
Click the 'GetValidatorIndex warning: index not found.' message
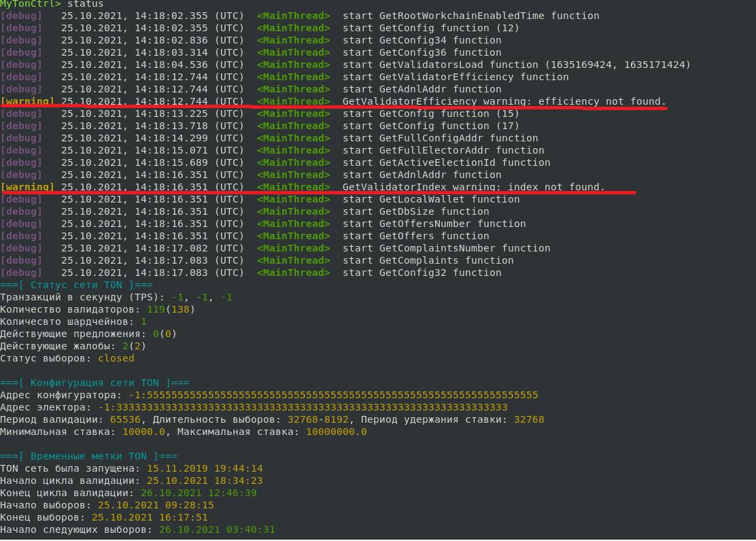tap(473, 187)
